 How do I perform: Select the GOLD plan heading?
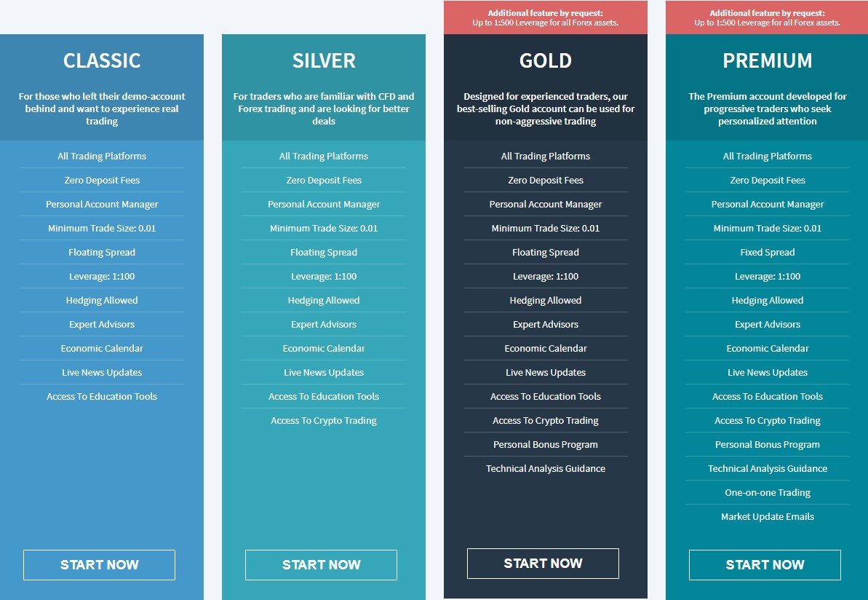click(546, 61)
